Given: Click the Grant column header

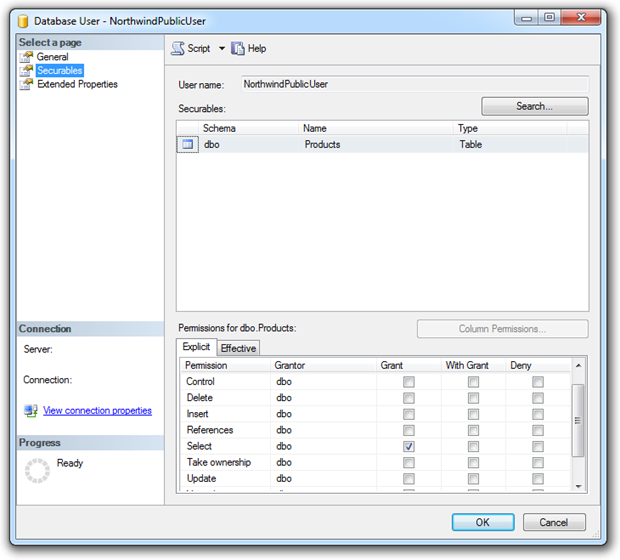Looking at the screenshot, I should click(408, 365).
